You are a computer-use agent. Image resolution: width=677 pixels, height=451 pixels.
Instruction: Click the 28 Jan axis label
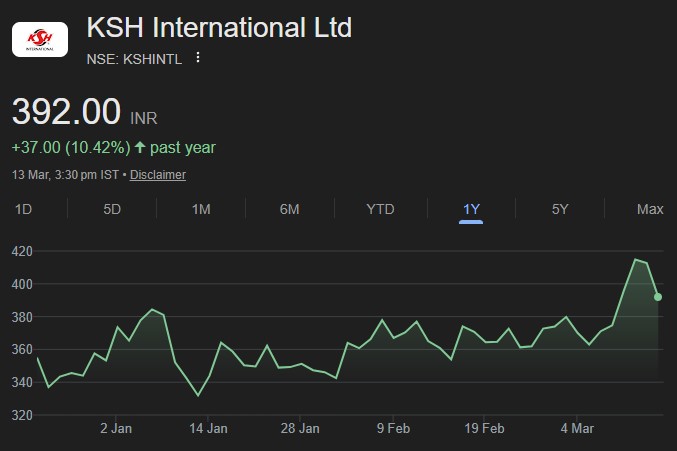[x=300, y=429]
